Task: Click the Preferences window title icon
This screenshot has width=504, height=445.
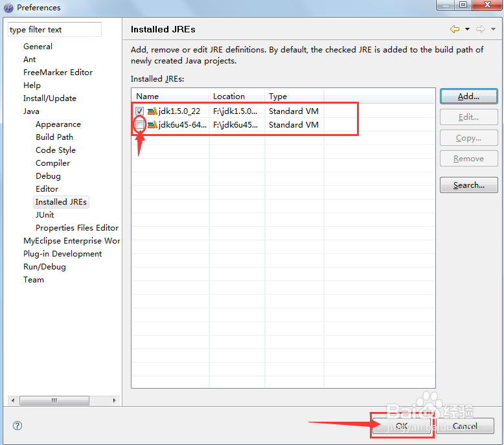Action: click(x=8, y=8)
